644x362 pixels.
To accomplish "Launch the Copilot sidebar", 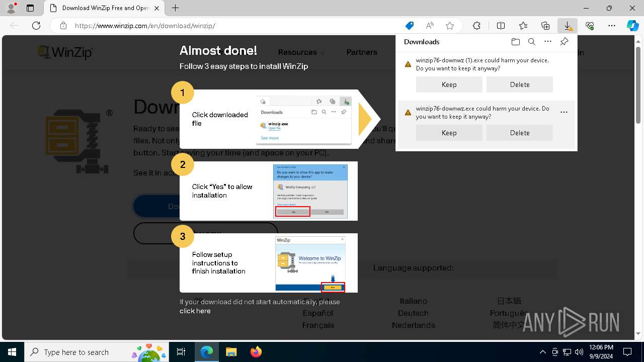I will [632, 26].
